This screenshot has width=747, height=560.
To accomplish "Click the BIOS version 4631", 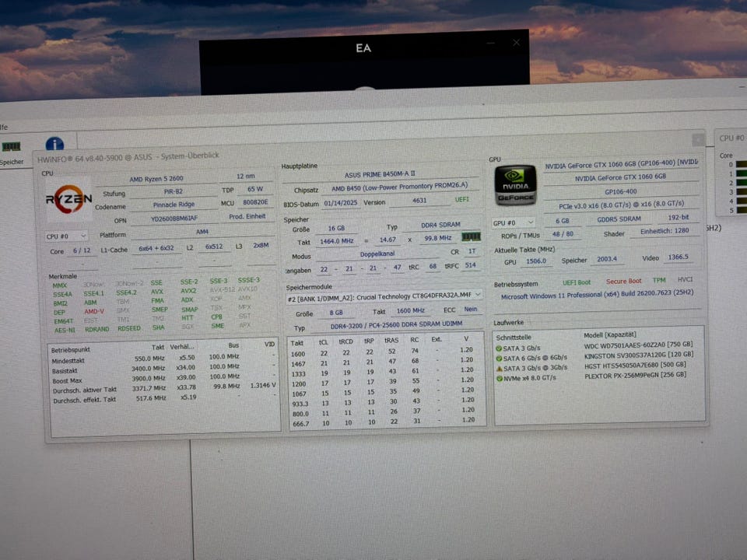I will coord(419,201).
